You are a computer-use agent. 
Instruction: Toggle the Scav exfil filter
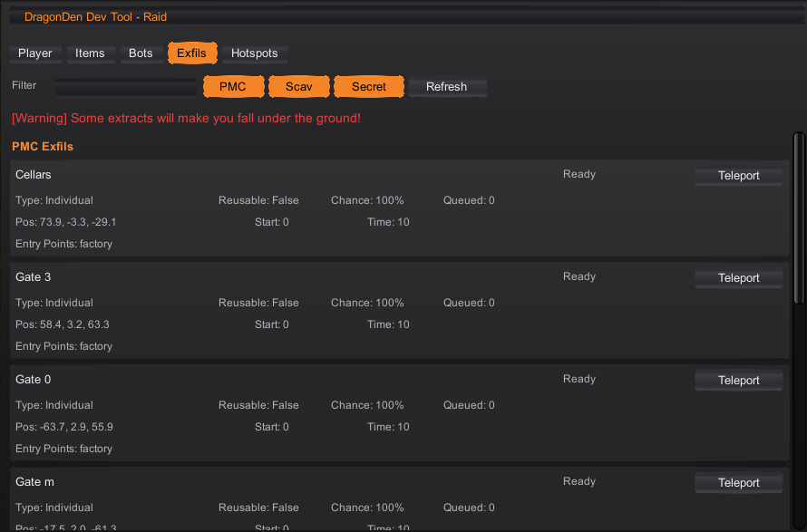pos(299,86)
